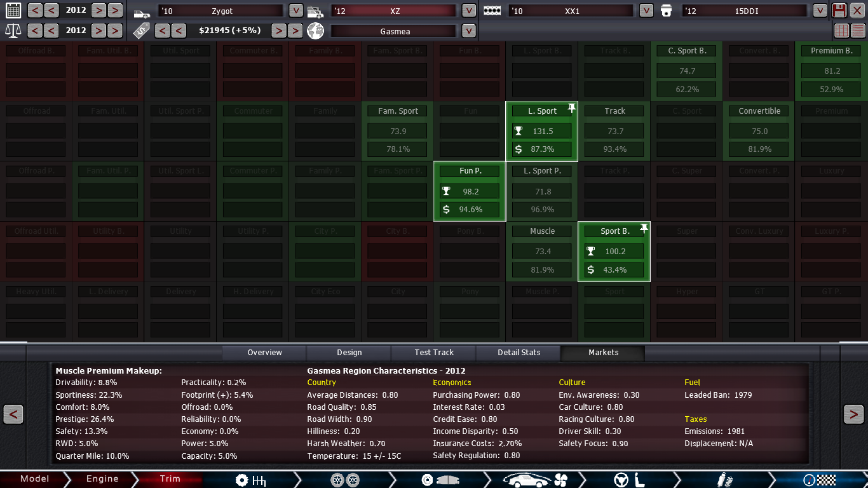Switch to the Design tab
Image resolution: width=868 pixels, height=488 pixels.
[x=349, y=353]
